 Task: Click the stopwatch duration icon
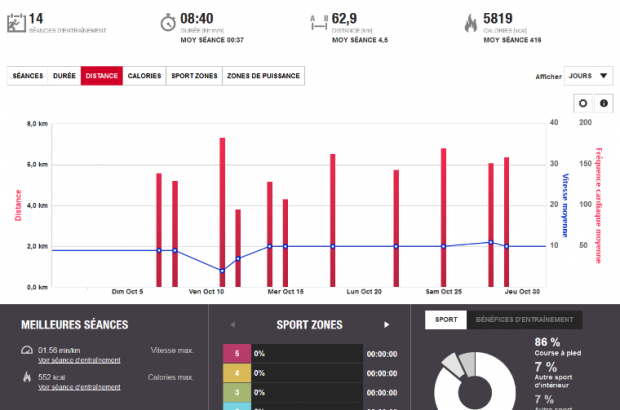pos(167,22)
